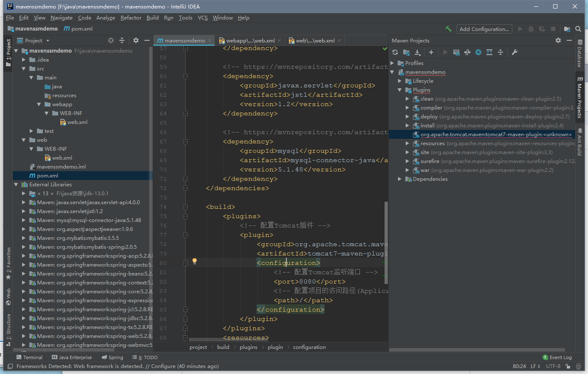Image resolution: width=588 pixels, height=374 pixels.
Task: Open Project panel gear settings
Action: coord(136,40)
